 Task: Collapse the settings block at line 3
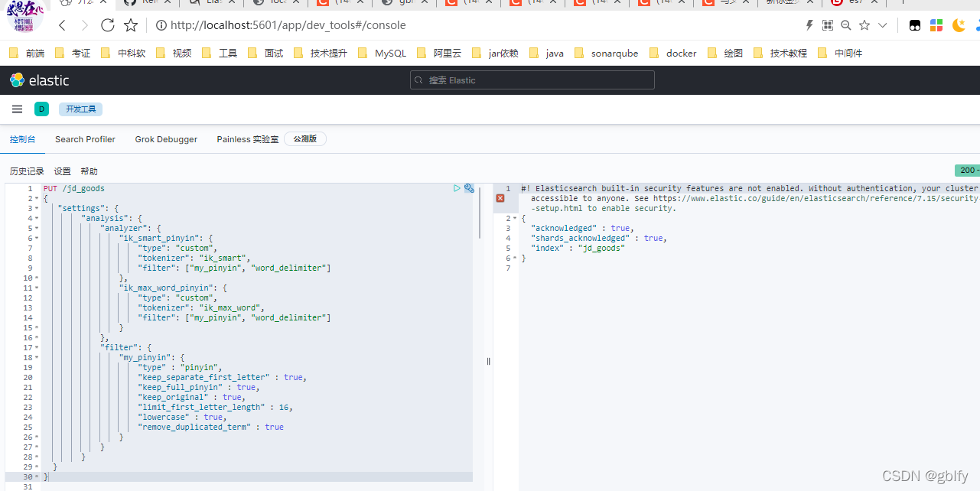[x=37, y=208]
